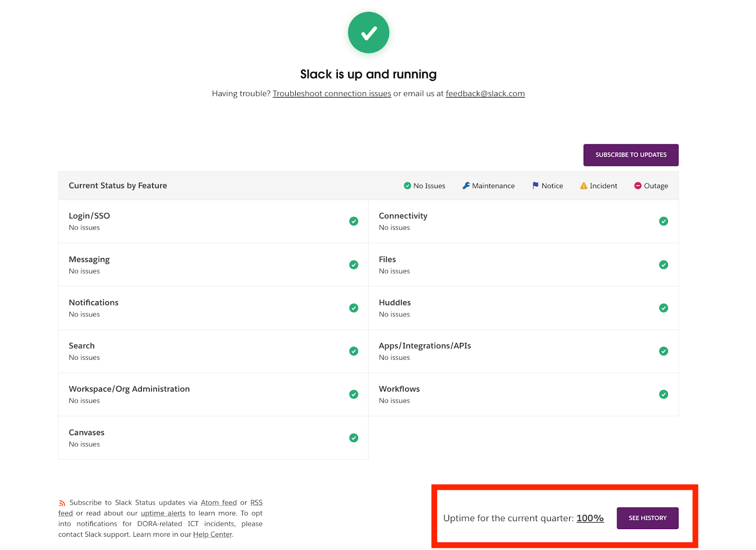Click Uptime for the current quarter text
The width and height of the screenshot is (756, 550).
pyautogui.click(x=508, y=518)
